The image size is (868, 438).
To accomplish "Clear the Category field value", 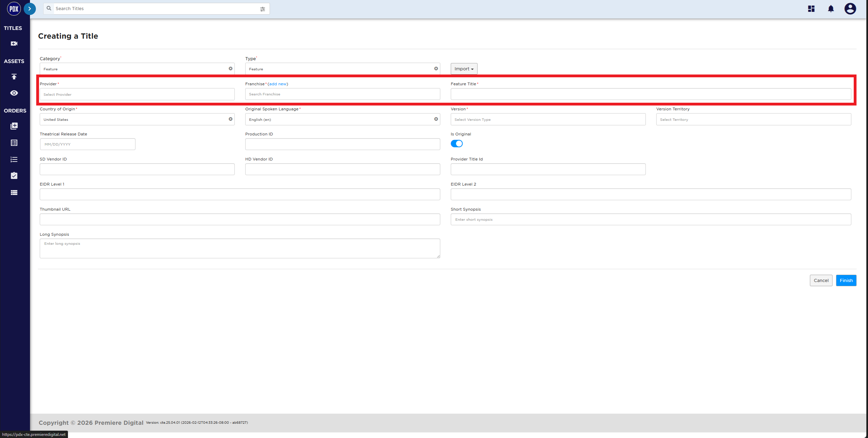I will click(231, 69).
